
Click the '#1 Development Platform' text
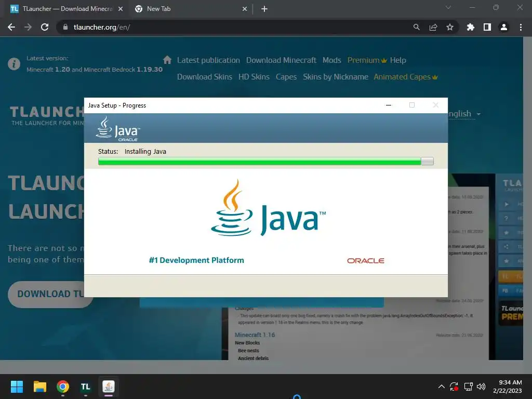tap(196, 260)
